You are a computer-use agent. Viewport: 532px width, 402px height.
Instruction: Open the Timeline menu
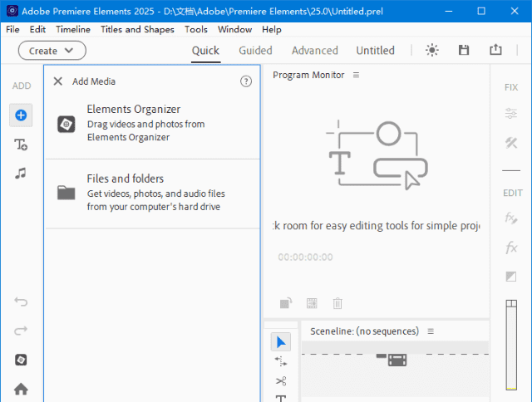(73, 30)
